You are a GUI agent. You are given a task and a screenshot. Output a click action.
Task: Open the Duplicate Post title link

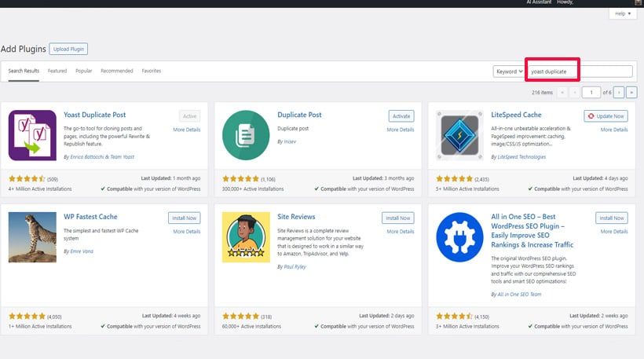click(299, 115)
